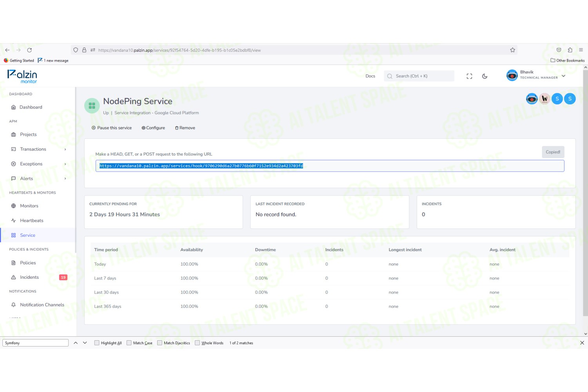Go forward to the next page
The width and height of the screenshot is (588, 392).
pos(18,50)
